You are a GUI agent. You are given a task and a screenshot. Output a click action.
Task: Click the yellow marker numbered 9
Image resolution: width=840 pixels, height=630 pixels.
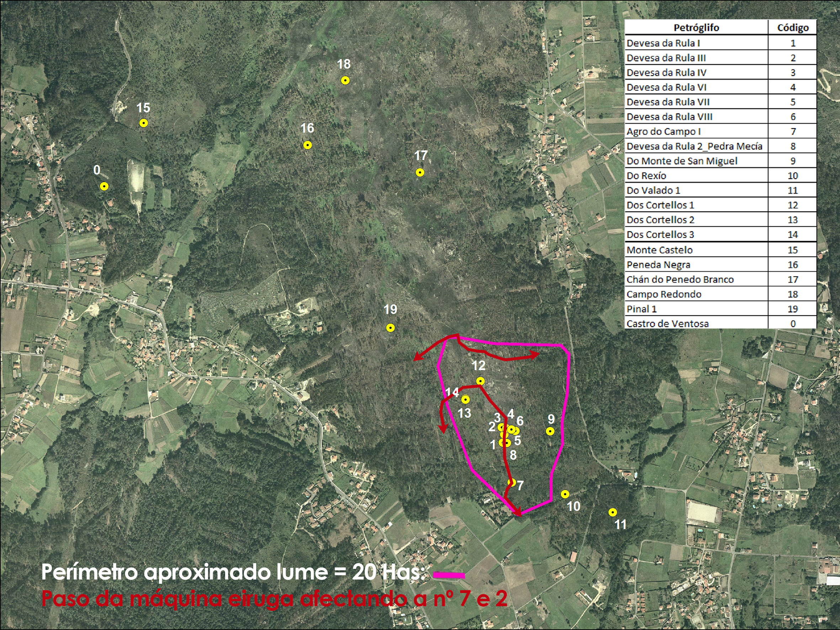[x=550, y=431]
